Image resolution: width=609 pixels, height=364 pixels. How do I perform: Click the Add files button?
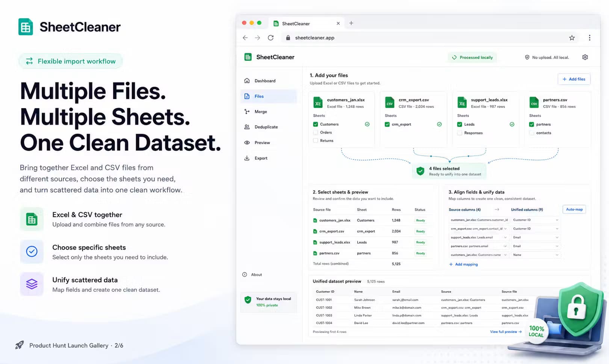574,79
